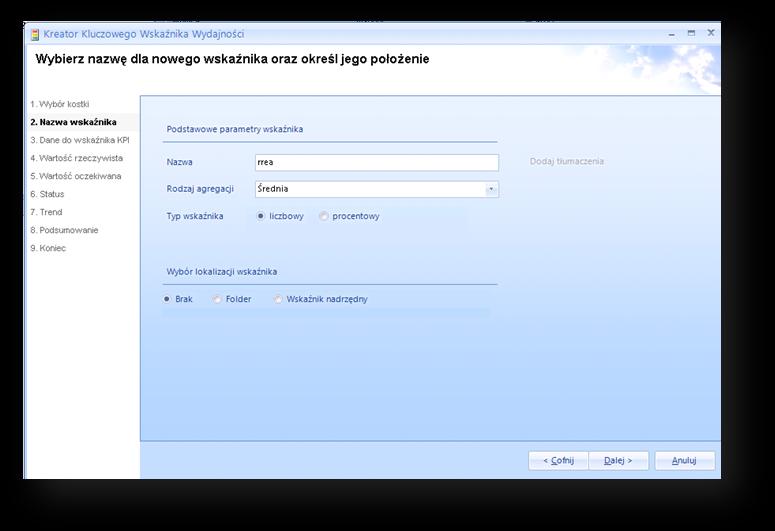Open step '6. Status'

[x=47, y=194]
